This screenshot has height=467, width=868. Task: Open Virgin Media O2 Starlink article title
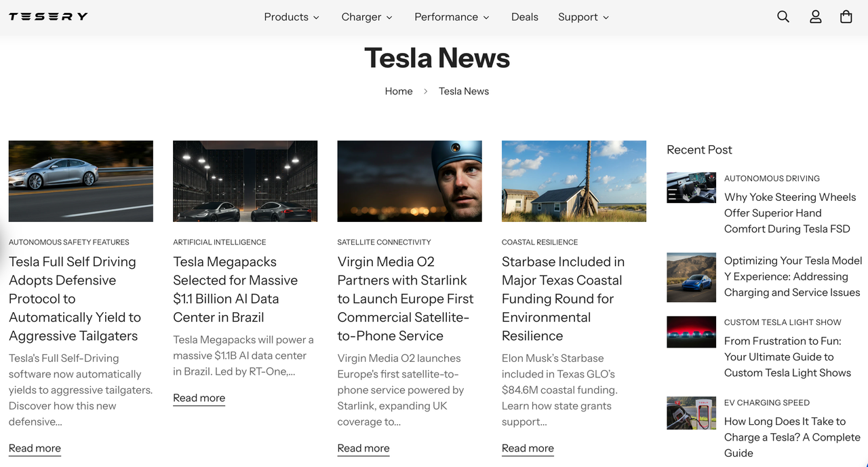click(x=406, y=299)
